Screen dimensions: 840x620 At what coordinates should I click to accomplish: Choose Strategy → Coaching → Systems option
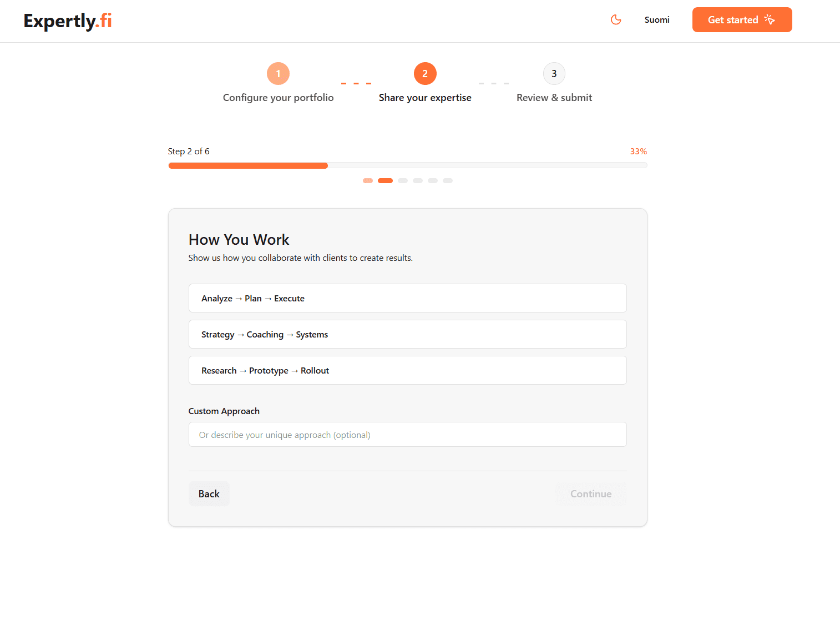coord(407,334)
